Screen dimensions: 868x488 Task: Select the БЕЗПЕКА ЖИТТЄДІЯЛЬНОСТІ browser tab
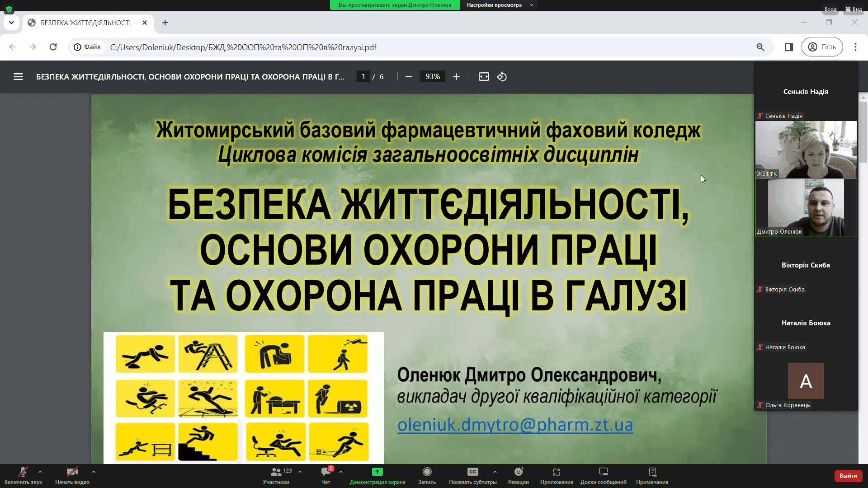(x=86, y=23)
